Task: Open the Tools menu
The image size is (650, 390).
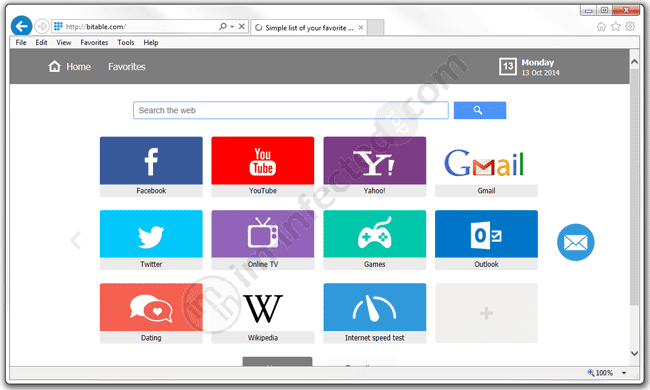Action: click(x=126, y=42)
